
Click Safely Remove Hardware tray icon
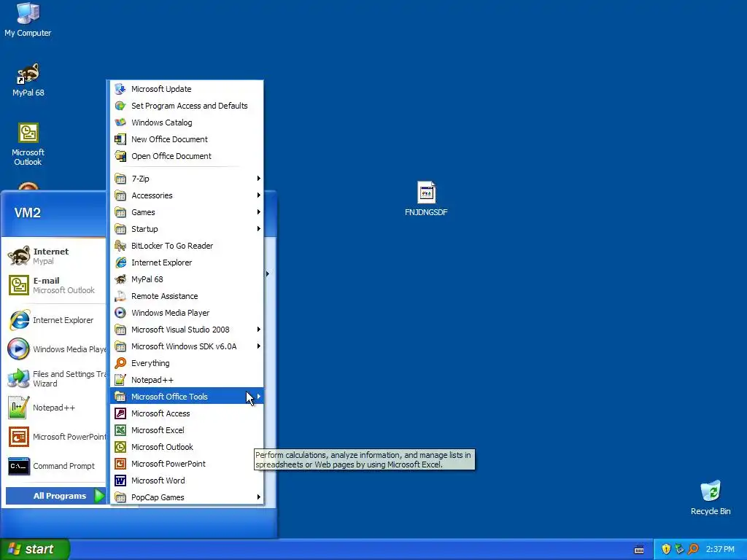point(679,549)
